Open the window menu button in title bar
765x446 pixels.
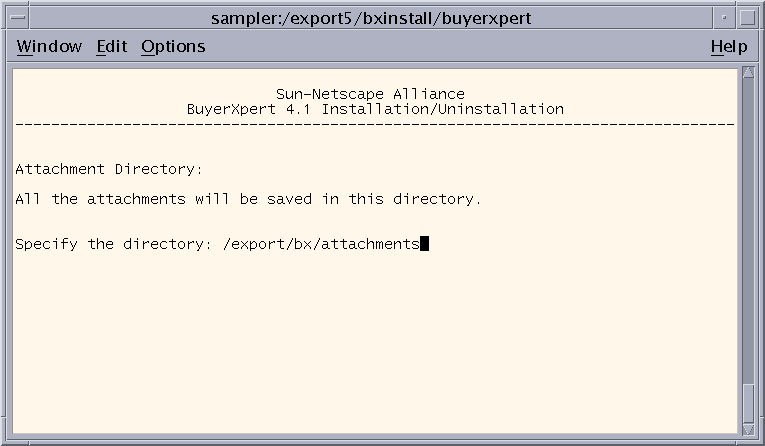[18, 18]
